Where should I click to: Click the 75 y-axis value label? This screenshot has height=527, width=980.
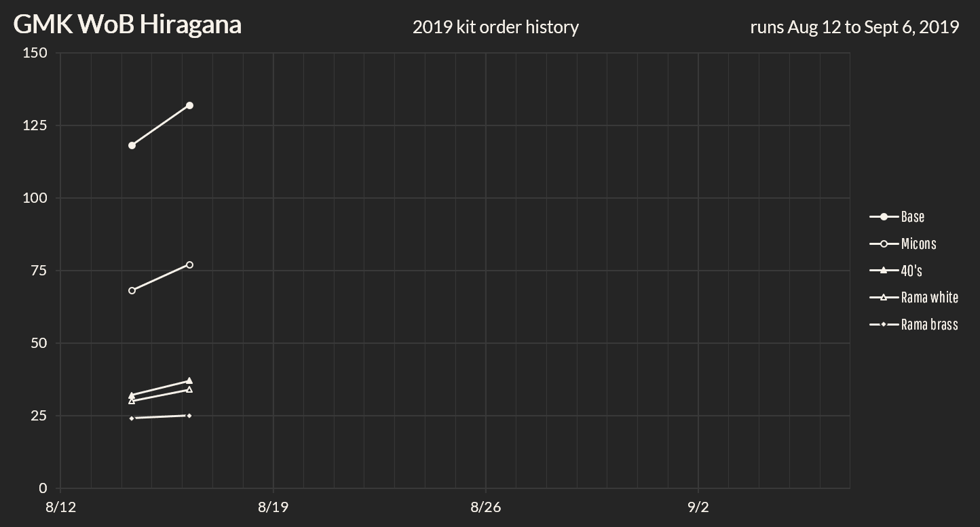(39, 271)
